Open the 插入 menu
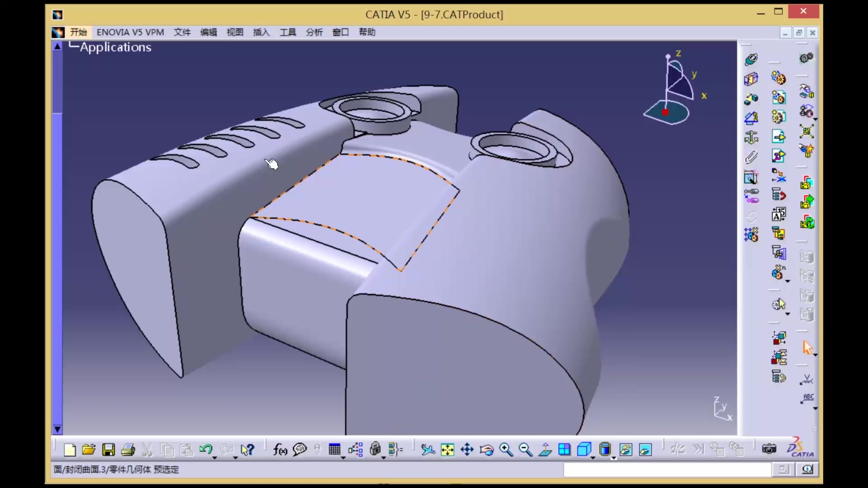 [261, 32]
